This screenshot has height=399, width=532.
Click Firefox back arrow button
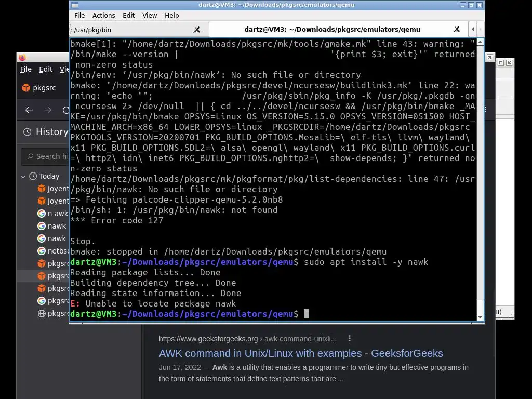pyautogui.click(x=29, y=110)
